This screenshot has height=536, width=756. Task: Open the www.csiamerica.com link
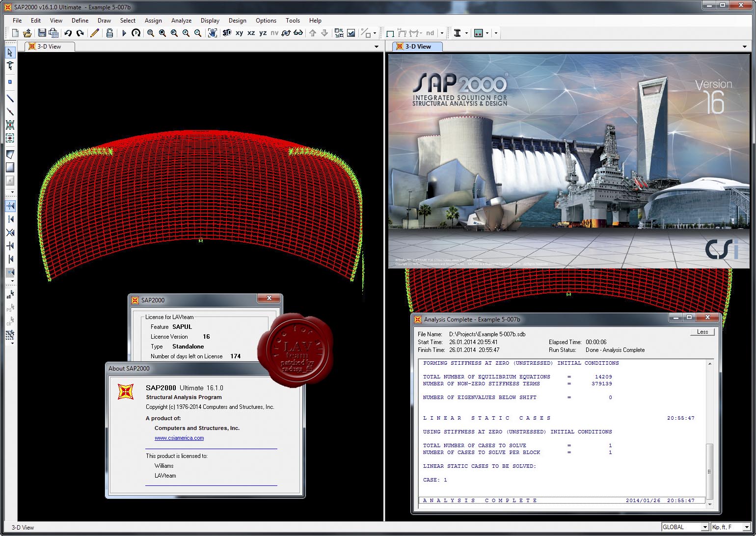179,438
